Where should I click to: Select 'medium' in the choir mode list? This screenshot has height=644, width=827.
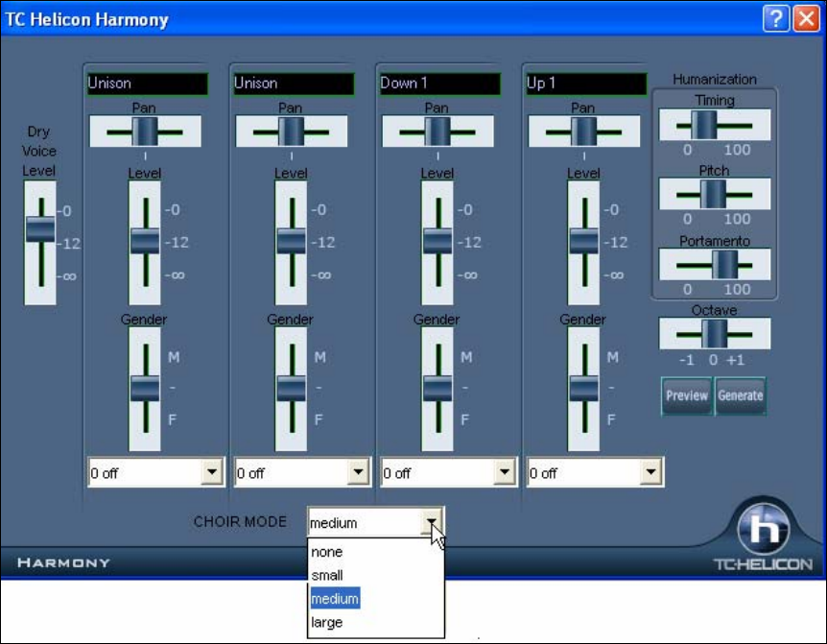pyautogui.click(x=335, y=599)
